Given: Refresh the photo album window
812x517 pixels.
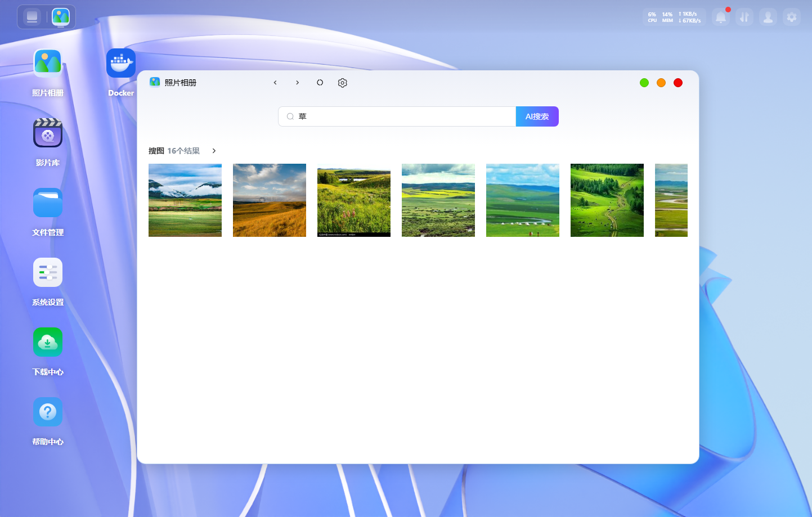Looking at the screenshot, I should 320,83.
